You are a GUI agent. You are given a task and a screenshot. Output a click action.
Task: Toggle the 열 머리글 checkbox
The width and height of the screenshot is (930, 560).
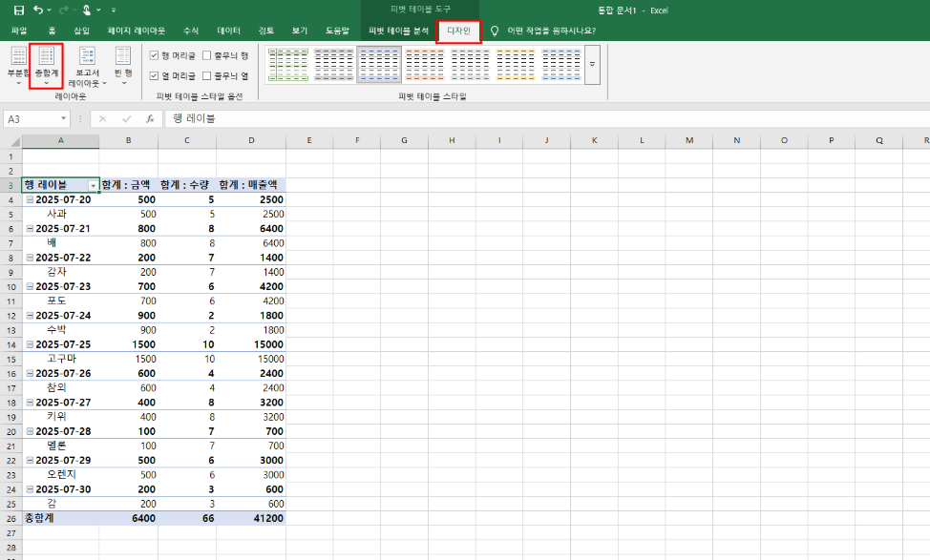(x=155, y=76)
